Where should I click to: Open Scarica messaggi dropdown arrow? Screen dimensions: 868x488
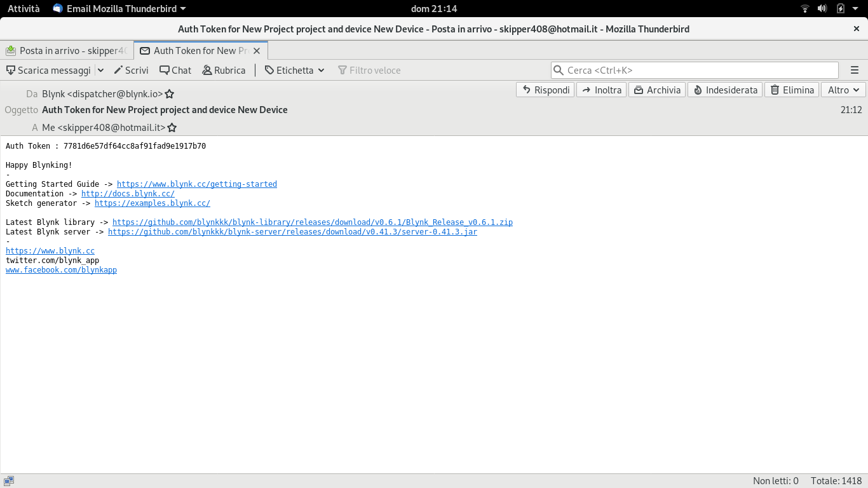tap(100, 71)
